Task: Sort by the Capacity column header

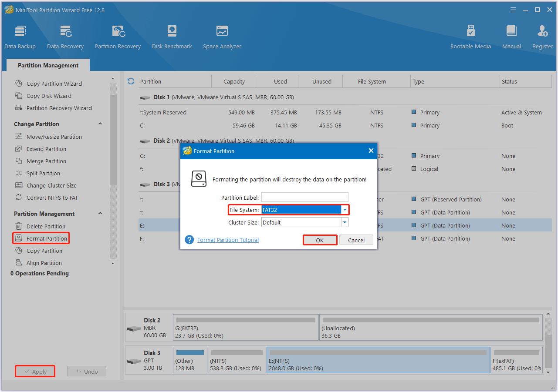Action: point(234,81)
